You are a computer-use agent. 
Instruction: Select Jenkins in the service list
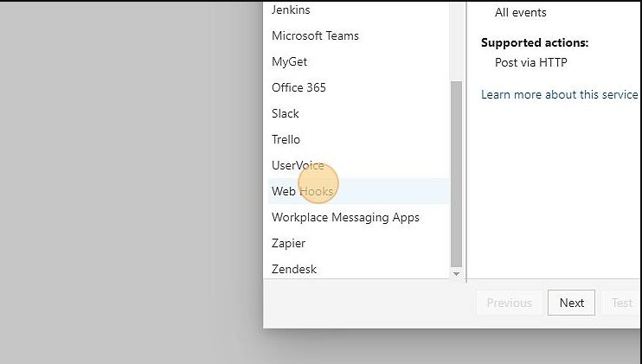[291, 10]
